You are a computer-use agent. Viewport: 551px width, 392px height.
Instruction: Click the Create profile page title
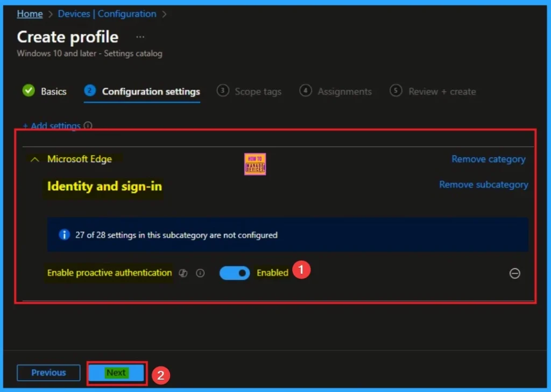tap(68, 37)
